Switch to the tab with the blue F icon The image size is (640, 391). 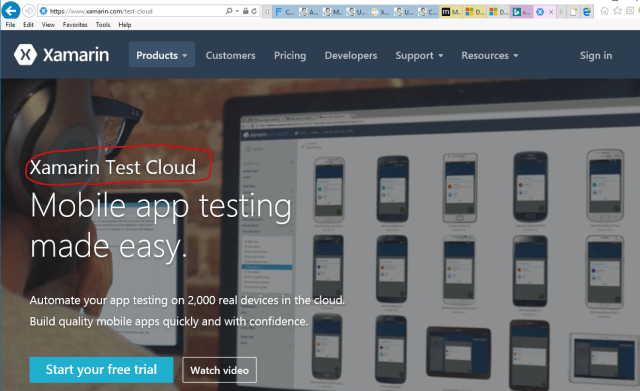pos(284,12)
